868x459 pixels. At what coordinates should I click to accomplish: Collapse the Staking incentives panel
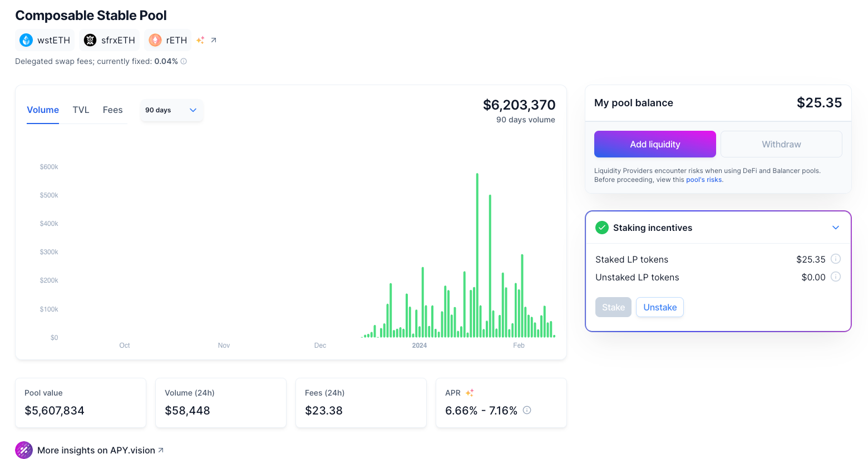[835, 228]
